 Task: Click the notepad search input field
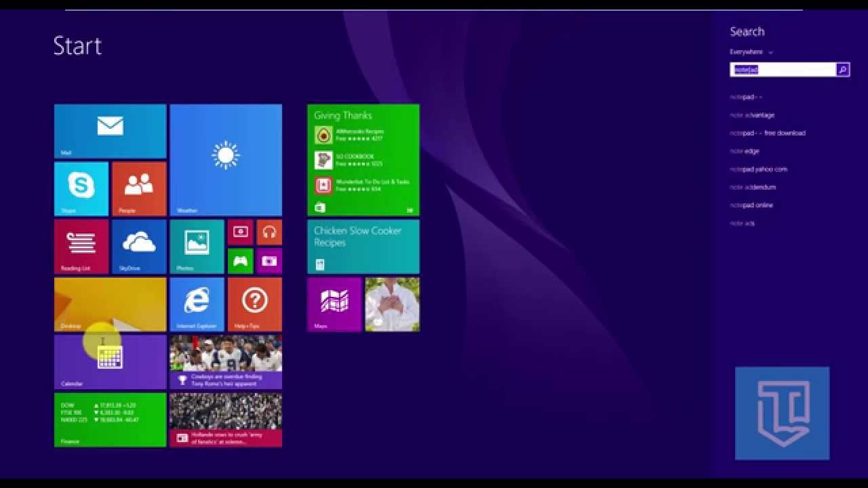coord(783,69)
